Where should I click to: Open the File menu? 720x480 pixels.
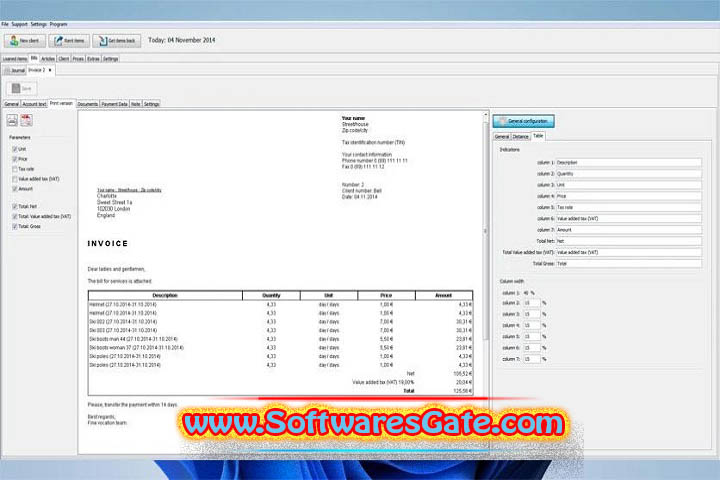tap(5, 24)
